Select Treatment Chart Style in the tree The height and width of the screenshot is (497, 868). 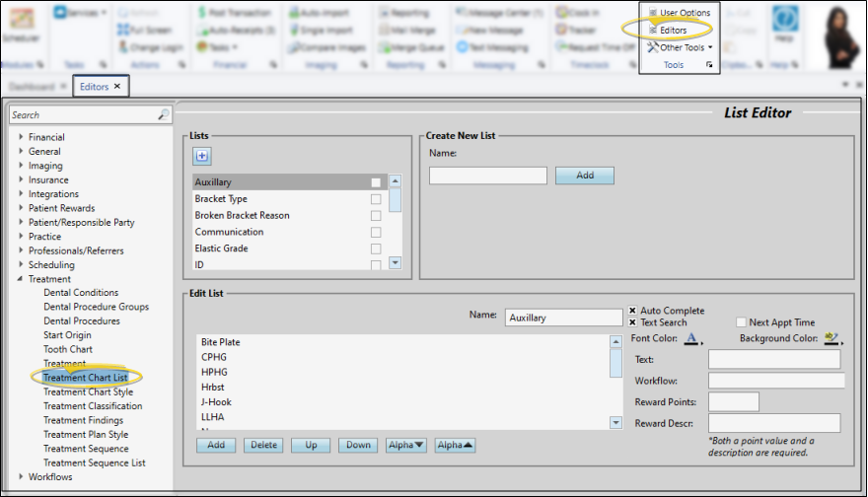[x=87, y=391]
